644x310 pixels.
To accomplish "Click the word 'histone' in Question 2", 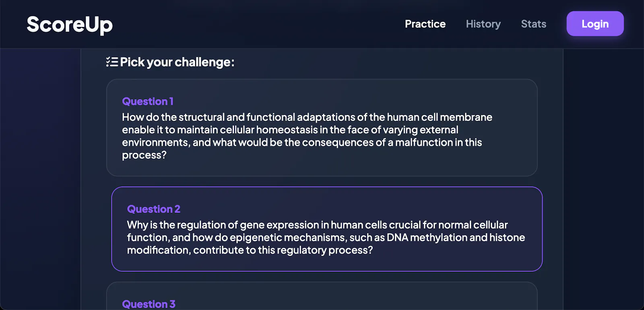I will (x=507, y=237).
